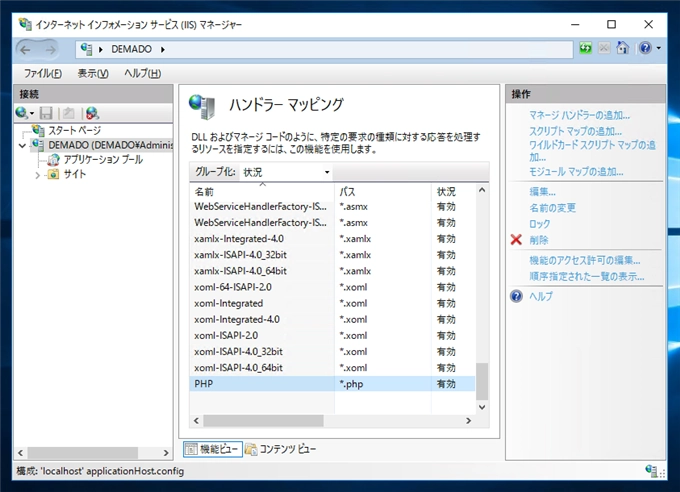Image resolution: width=680 pixels, height=492 pixels.
Task: Select xamlx-ISAPI-4.0_32bit handler row
Action: tap(332, 255)
